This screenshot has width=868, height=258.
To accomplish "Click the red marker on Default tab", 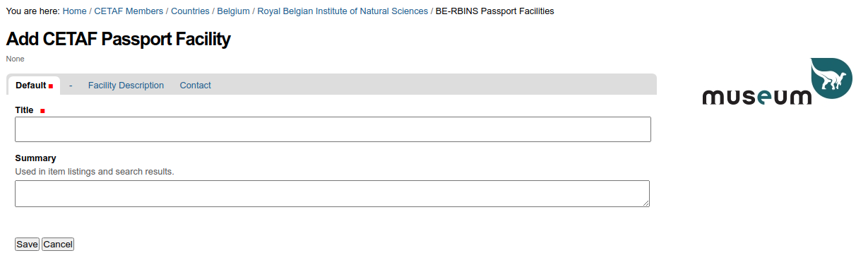I will pyautogui.click(x=51, y=86).
